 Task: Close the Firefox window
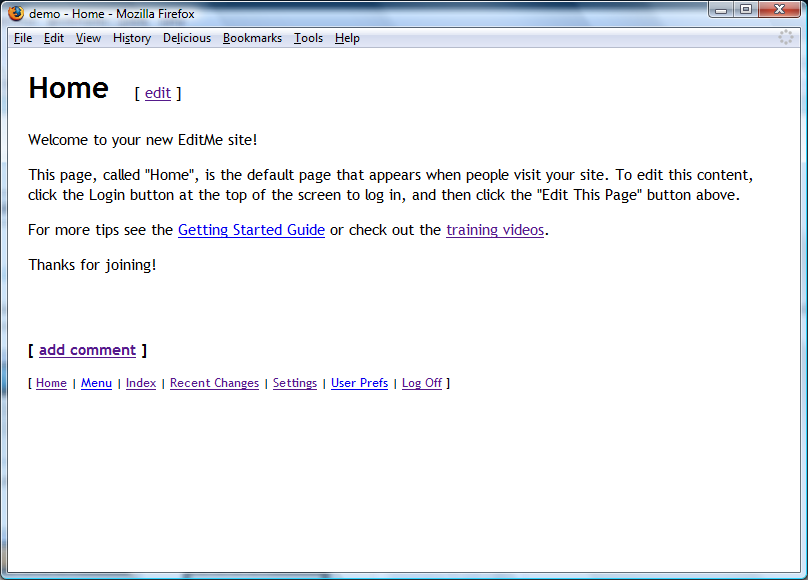click(x=780, y=10)
